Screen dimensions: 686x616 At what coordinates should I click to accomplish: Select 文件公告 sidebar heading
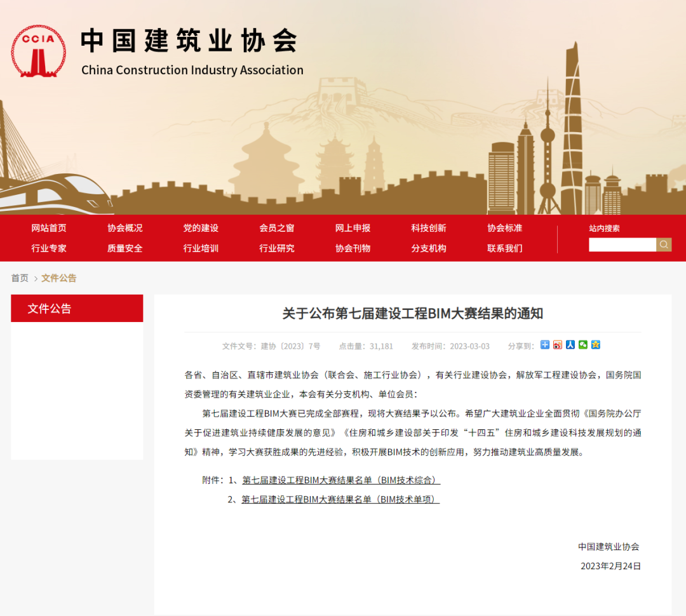77,309
